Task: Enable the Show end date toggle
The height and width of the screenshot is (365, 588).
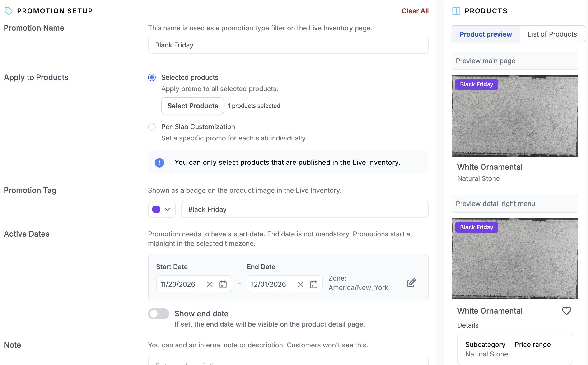Action: pyautogui.click(x=158, y=314)
